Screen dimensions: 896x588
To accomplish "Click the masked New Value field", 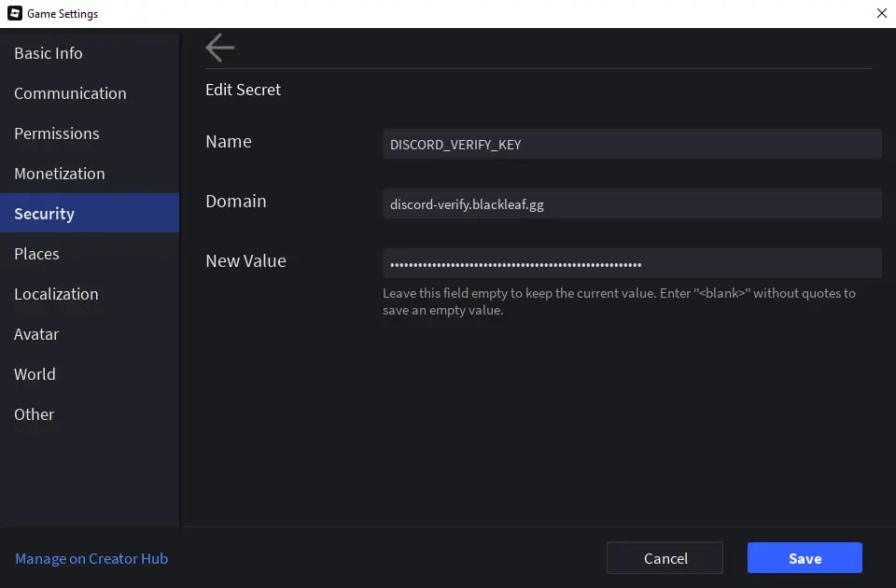I will point(631,264).
